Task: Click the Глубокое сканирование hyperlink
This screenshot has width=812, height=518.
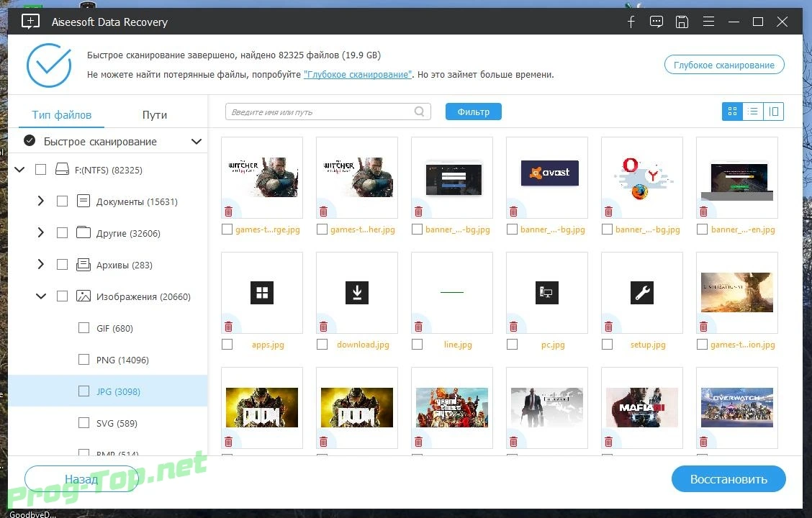Action: 358,75
